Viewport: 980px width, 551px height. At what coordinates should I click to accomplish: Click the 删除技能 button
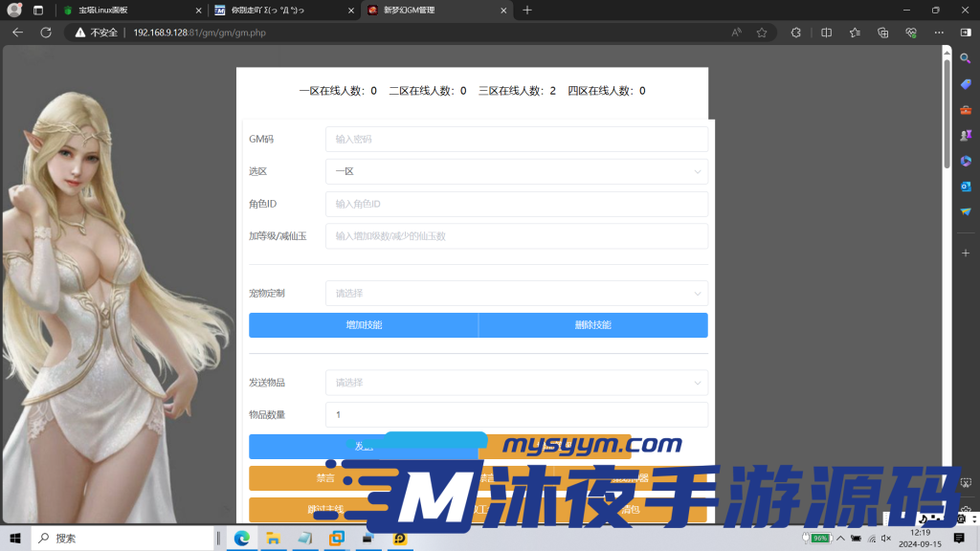pos(592,324)
